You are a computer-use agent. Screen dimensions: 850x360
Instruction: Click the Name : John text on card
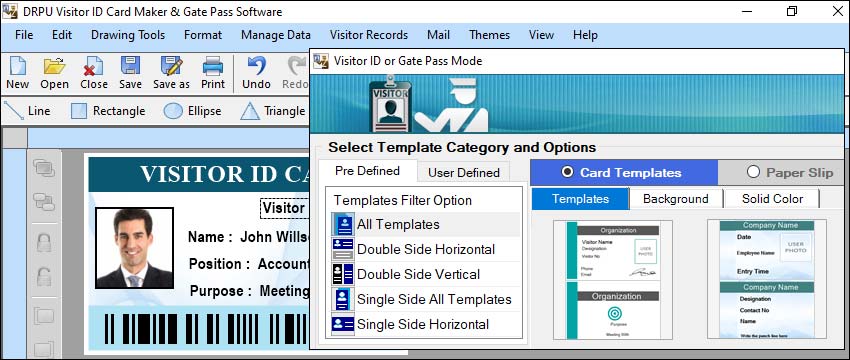click(248, 237)
